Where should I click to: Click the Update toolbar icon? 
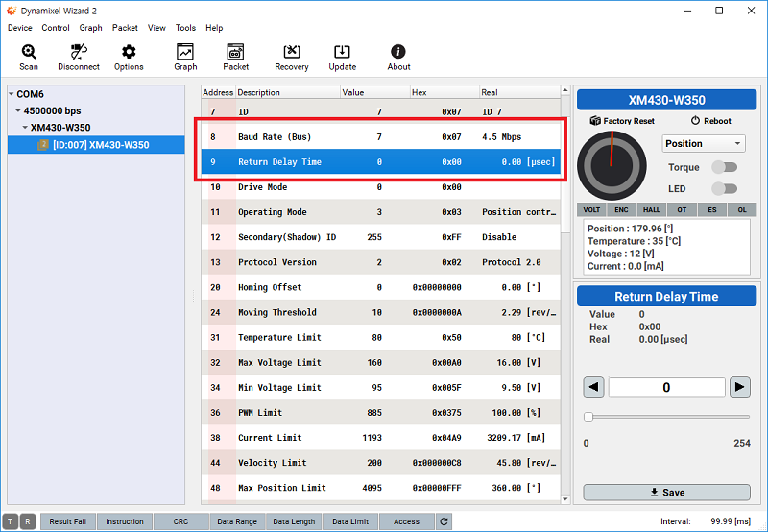(342, 58)
